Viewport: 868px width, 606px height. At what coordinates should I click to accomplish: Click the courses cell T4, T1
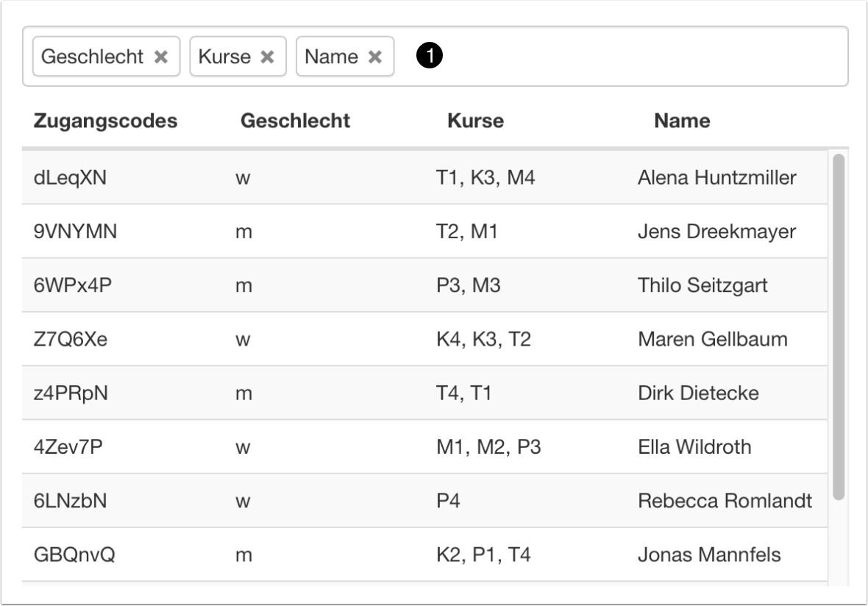(463, 393)
